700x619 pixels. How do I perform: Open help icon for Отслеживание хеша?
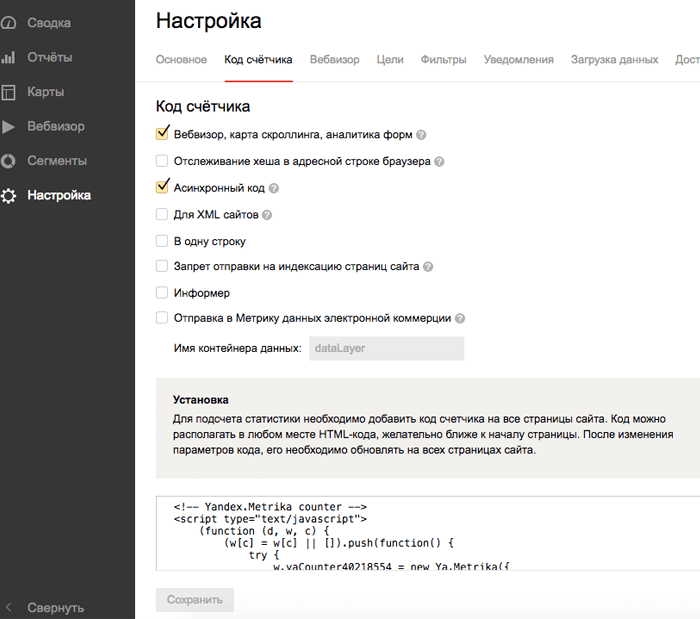pos(439,162)
